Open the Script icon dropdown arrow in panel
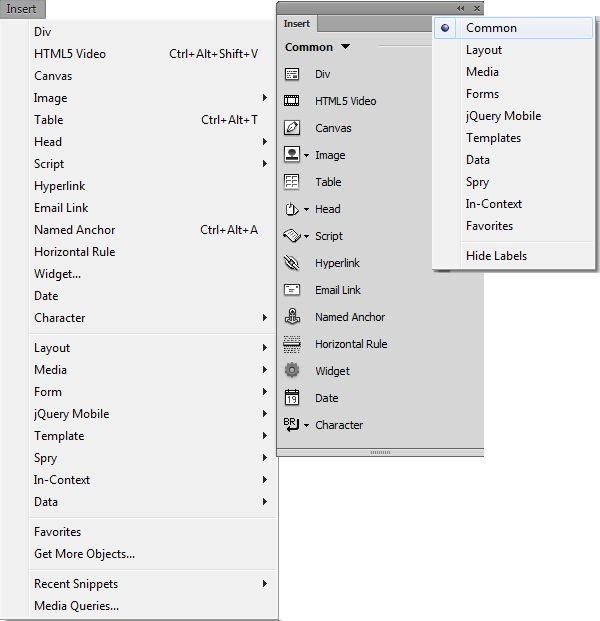This screenshot has height=621, width=600. [306, 236]
